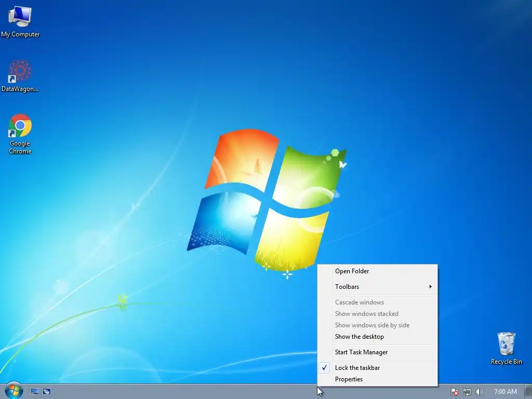532x399 pixels.
Task: Click the second quick launch window-switcher icon
Action: coord(47,392)
